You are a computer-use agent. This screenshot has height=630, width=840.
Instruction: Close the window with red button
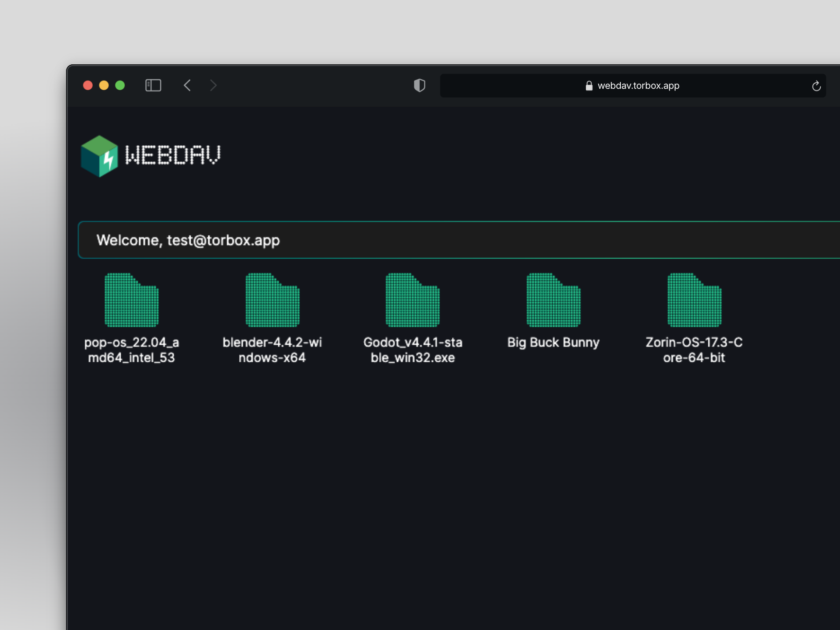[x=88, y=85]
